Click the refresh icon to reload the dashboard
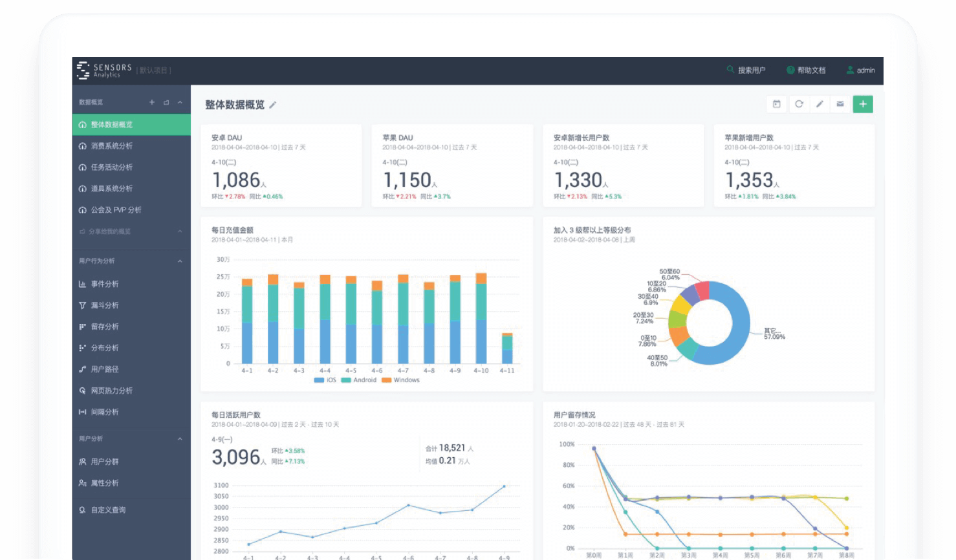Image resolution: width=956 pixels, height=560 pixels. 798,104
